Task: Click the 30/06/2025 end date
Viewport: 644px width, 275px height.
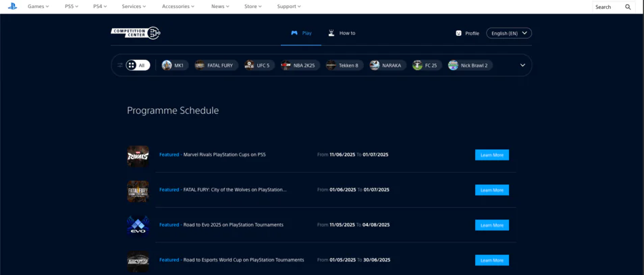Action: pos(377,260)
